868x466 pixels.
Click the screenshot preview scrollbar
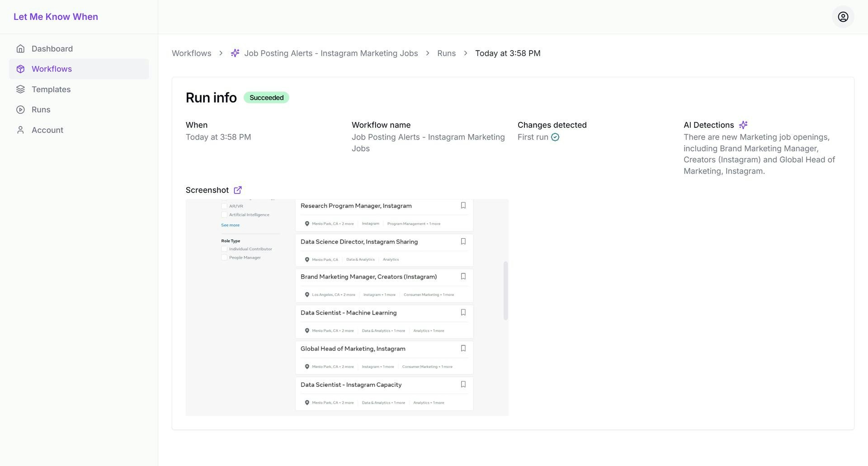[505, 291]
